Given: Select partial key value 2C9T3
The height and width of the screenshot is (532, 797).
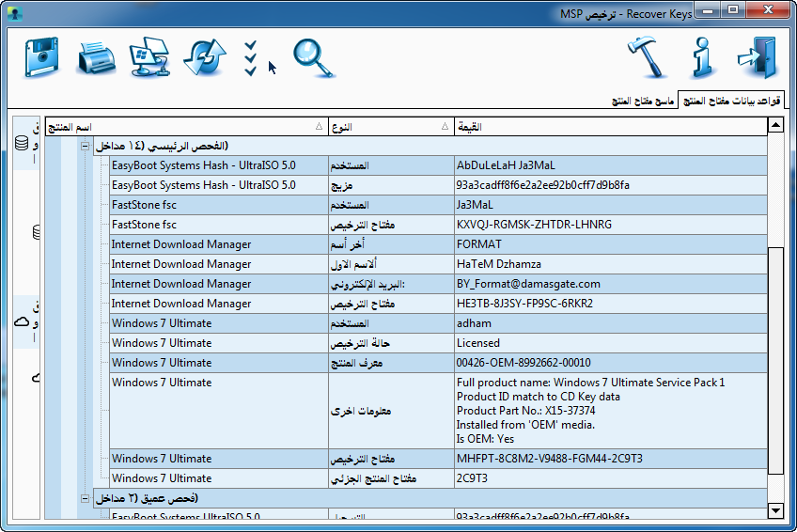Looking at the screenshot, I should coord(611,478).
